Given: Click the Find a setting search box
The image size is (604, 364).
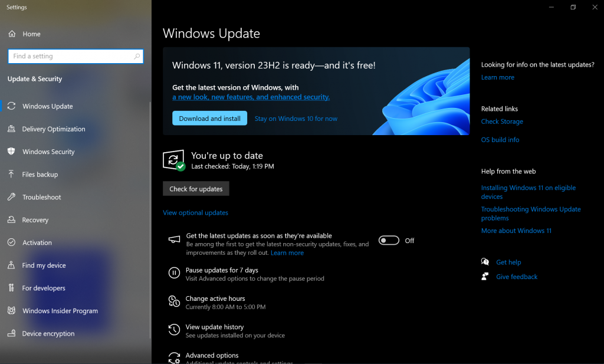Looking at the screenshot, I should [75, 56].
